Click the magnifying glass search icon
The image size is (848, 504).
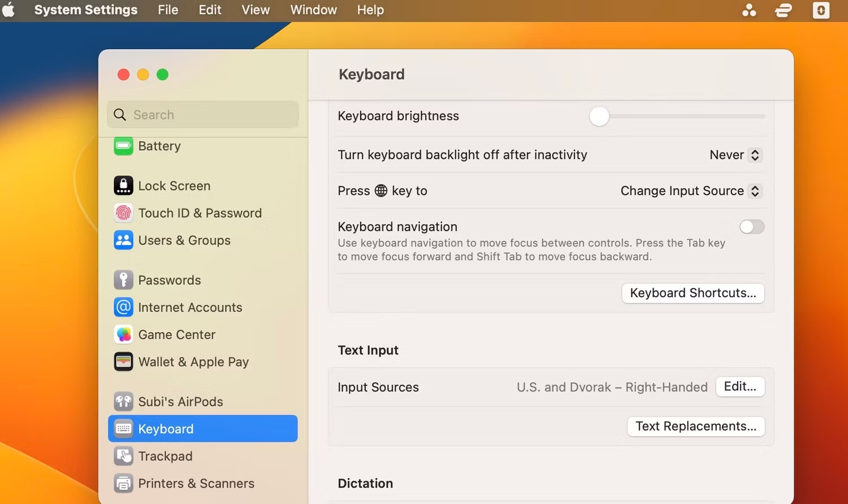(x=120, y=115)
